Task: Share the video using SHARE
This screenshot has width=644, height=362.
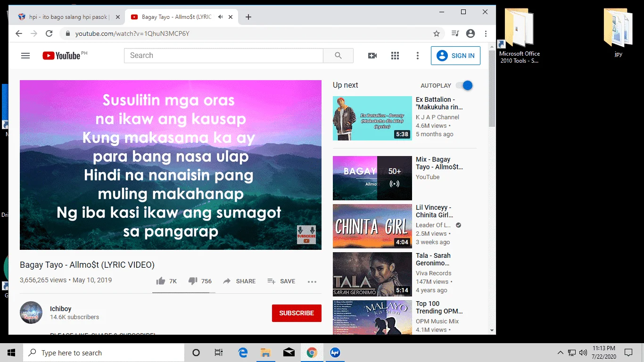Action: point(239,281)
